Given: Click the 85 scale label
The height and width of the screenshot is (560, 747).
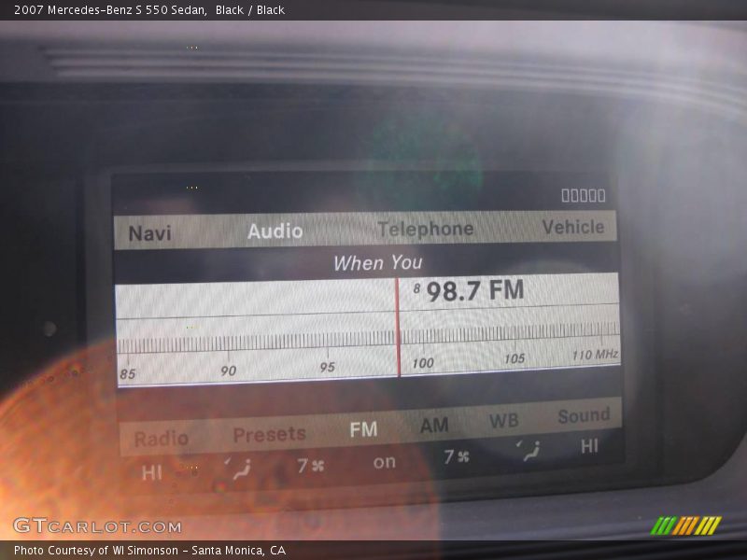Looking at the screenshot, I should pos(128,374).
